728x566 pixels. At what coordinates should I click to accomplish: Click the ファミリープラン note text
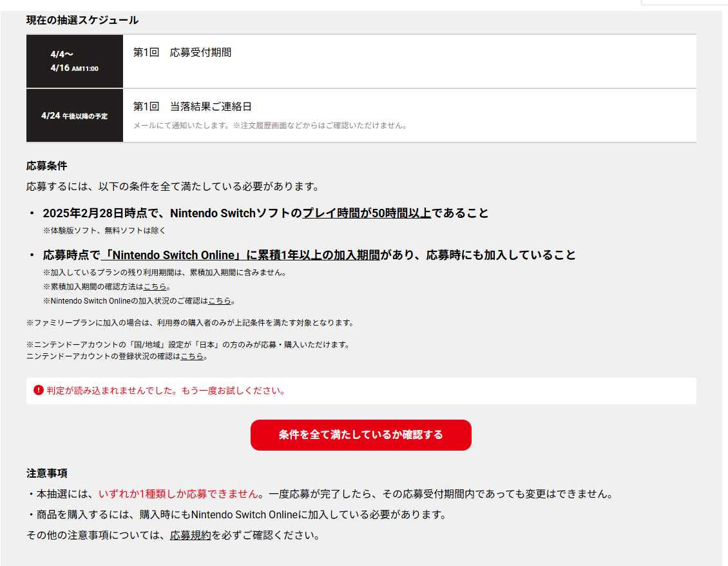coord(189,322)
